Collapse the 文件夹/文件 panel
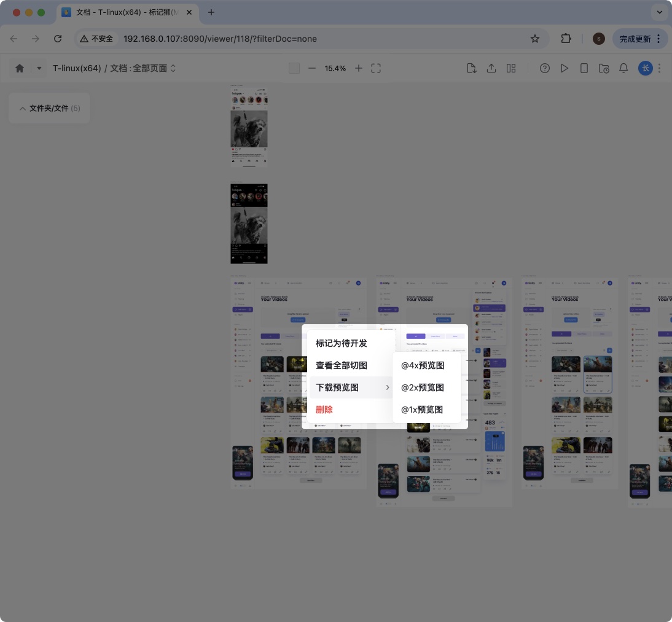The image size is (672, 622). (23, 108)
